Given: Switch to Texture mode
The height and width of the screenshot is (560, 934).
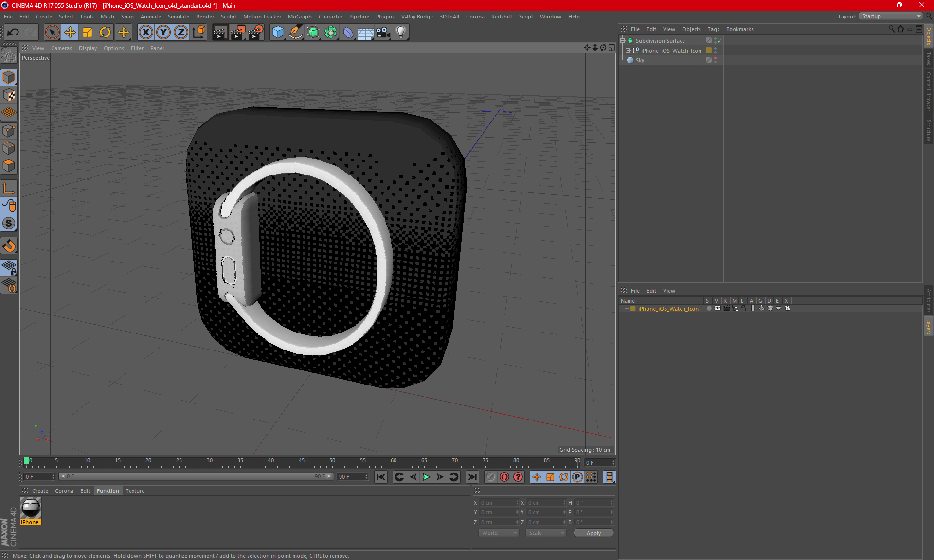Looking at the screenshot, I should click(x=9, y=95).
